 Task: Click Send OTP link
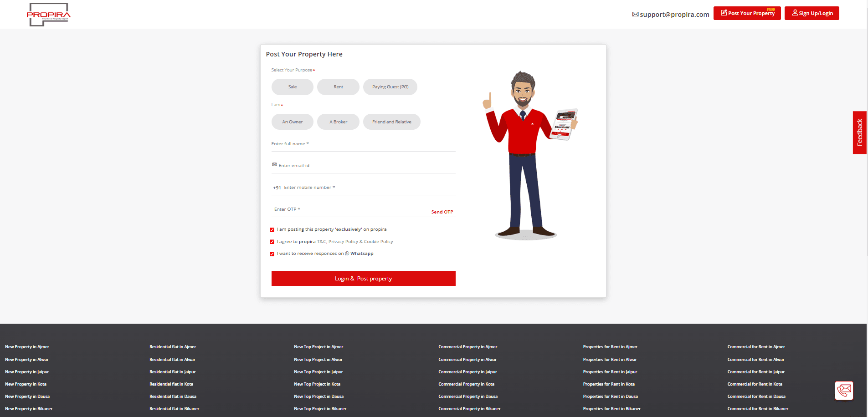(x=442, y=212)
